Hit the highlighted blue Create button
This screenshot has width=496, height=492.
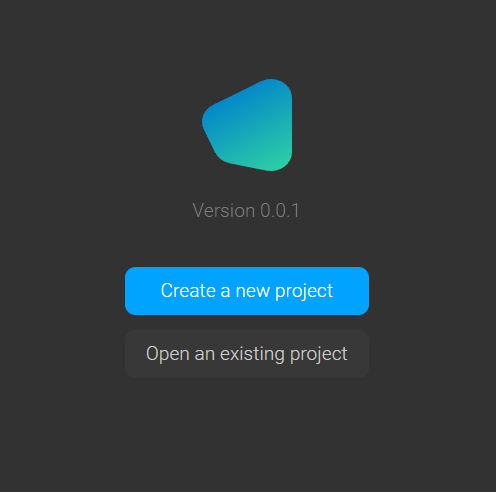pyautogui.click(x=247, y=291)
